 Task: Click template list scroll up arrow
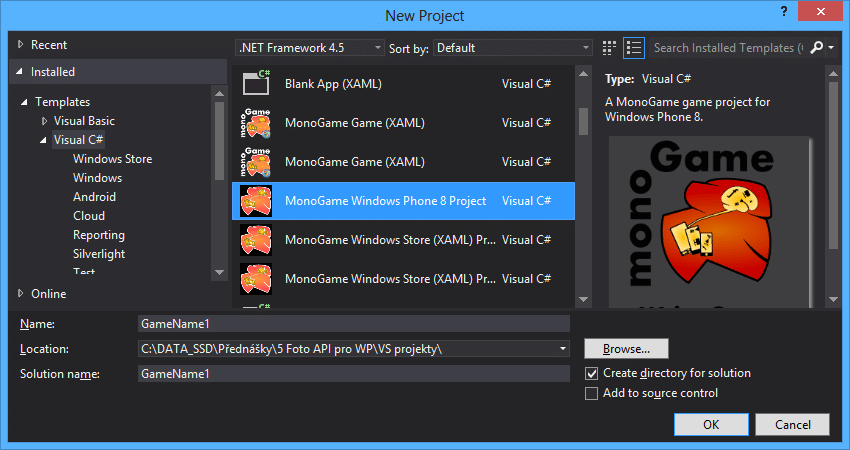tap(583, 74)
